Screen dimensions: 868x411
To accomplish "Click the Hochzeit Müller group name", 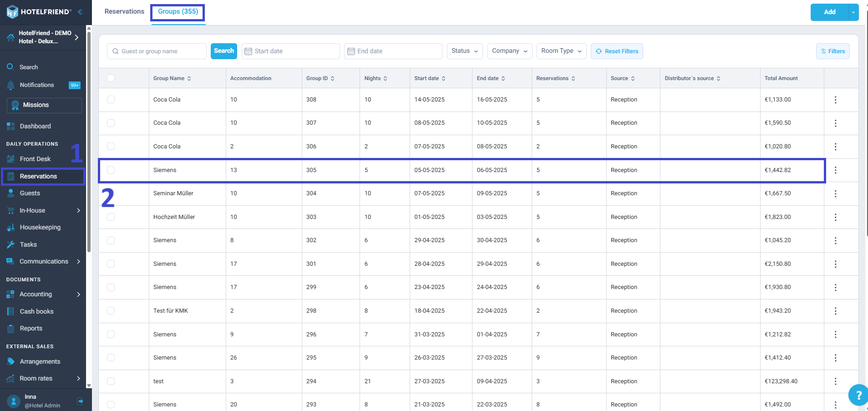I will [174, 217].
